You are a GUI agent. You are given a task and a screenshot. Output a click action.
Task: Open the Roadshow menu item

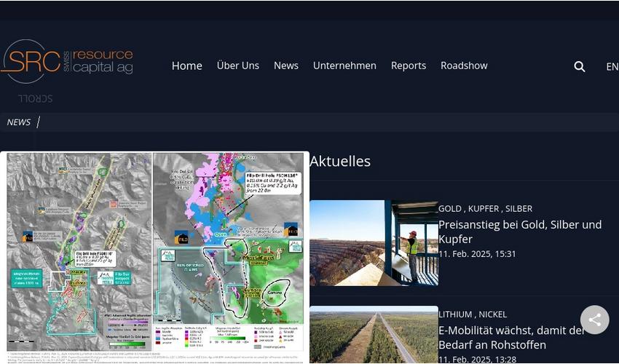pos(464,66)
